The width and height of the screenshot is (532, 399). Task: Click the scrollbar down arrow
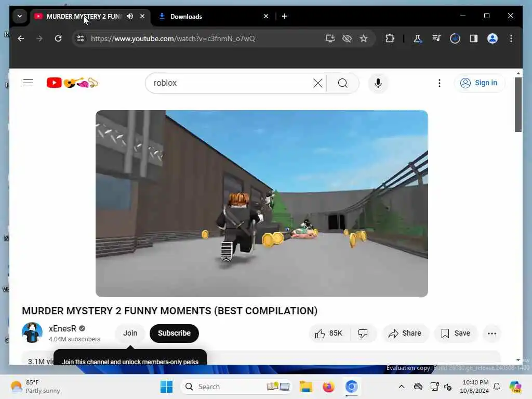point(518,360)
